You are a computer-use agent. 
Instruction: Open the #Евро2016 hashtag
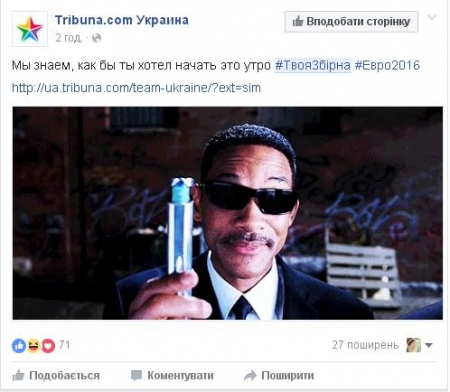pyautogui.click(x=387, y=65)
